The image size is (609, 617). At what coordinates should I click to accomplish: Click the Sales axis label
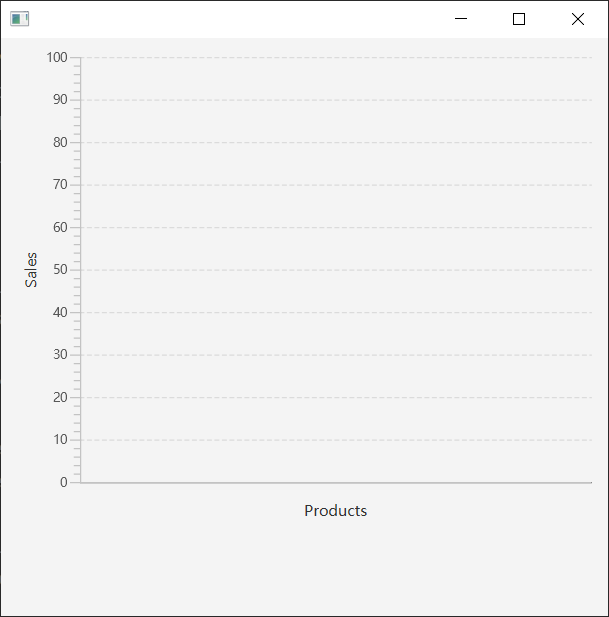click(31, 270)
